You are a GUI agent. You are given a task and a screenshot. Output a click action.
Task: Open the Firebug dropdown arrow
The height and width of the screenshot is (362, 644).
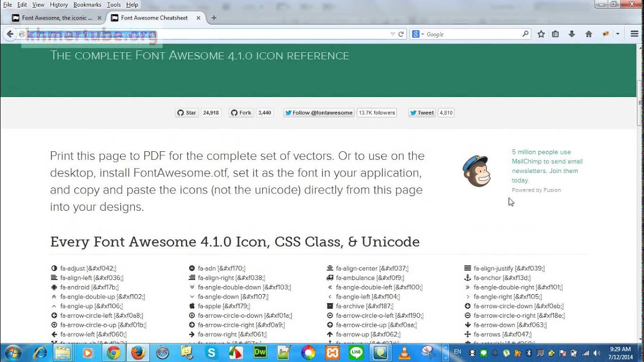point(618,34)
